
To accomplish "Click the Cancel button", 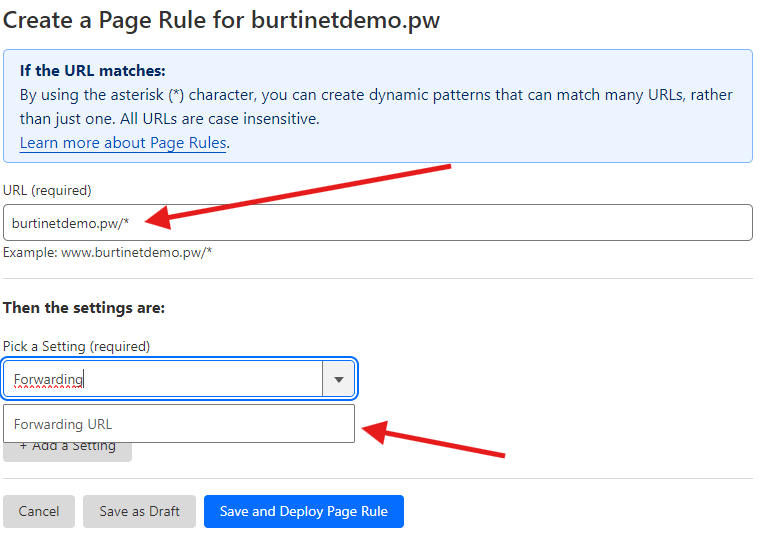I will click(39, 511).
